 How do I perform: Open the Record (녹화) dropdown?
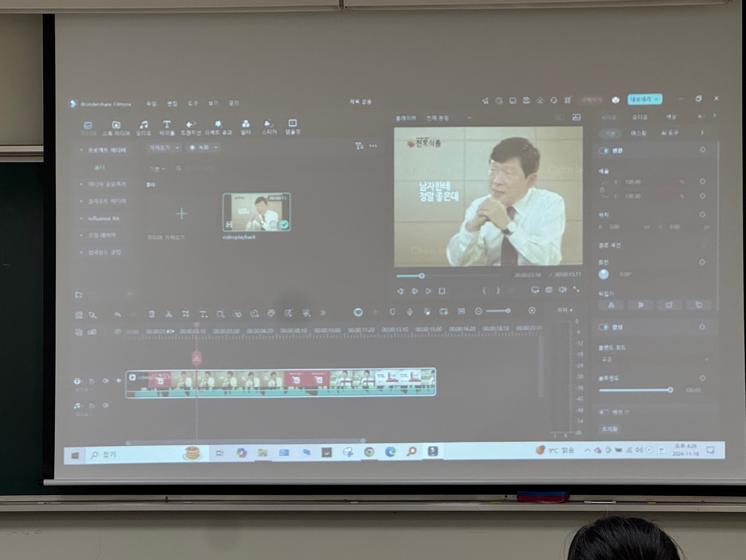[x=203, y=148]
